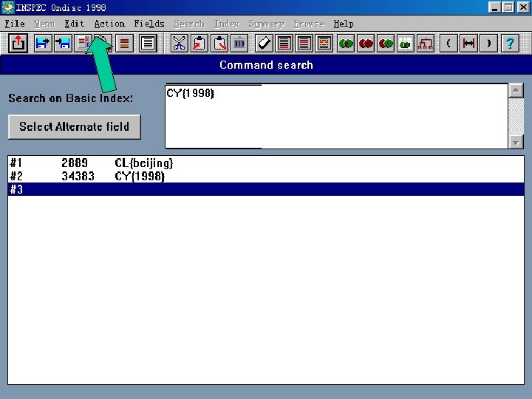Open the Fields menu
This screenshot has width=532, height=399.
tap(149, 24)
